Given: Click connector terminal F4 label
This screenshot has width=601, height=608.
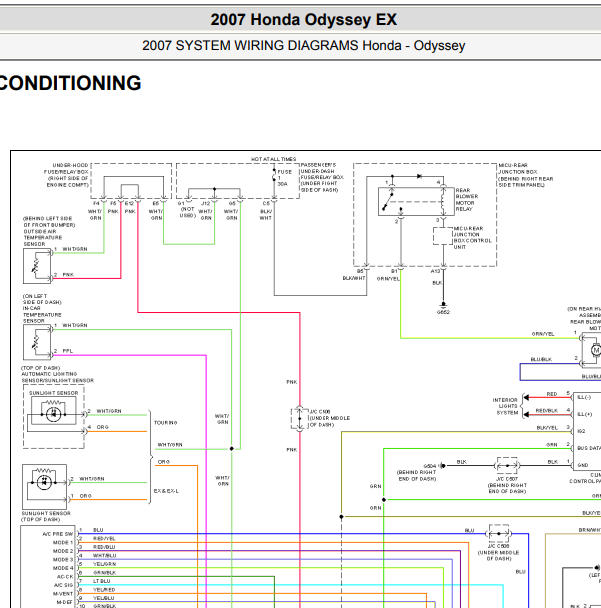Looking at the screenshot, I should click(96, 203).
